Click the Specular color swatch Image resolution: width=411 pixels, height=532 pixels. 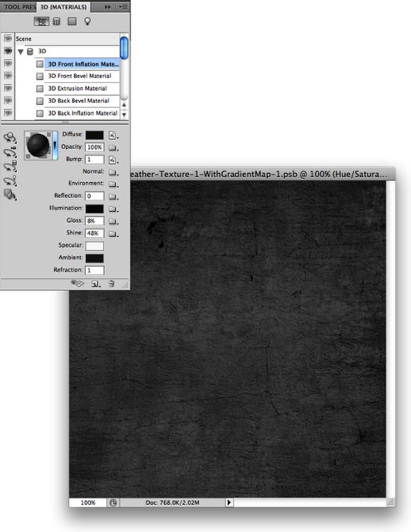point(94,245)
